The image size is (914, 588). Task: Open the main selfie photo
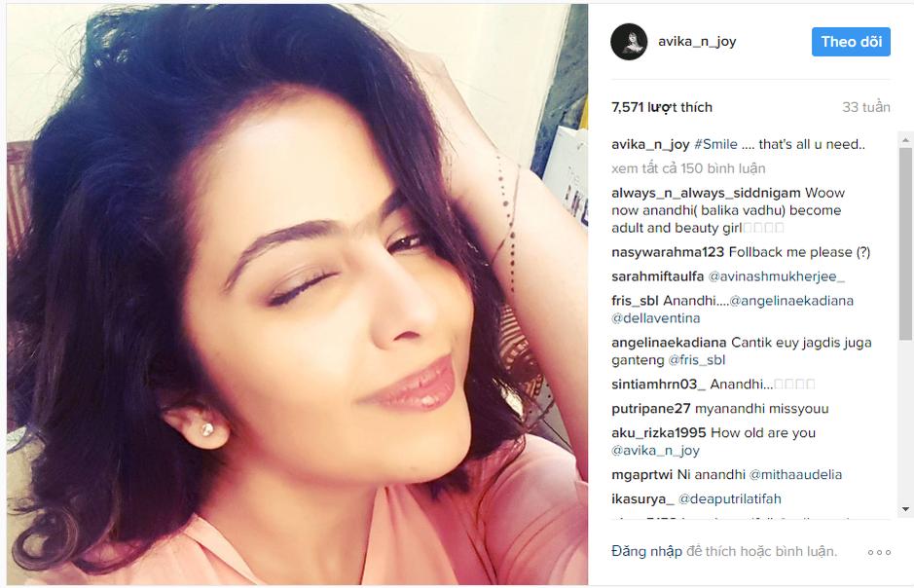[x=297, y=294]
